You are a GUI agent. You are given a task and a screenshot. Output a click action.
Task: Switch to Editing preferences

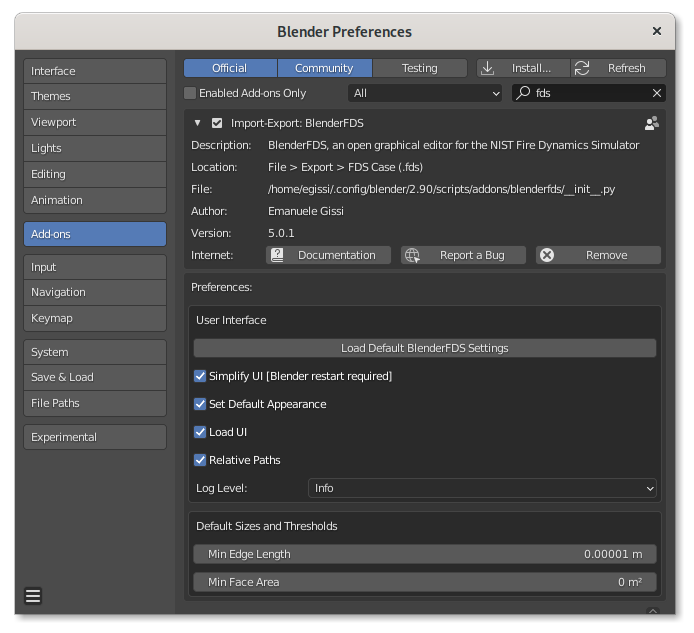(95, 174)
